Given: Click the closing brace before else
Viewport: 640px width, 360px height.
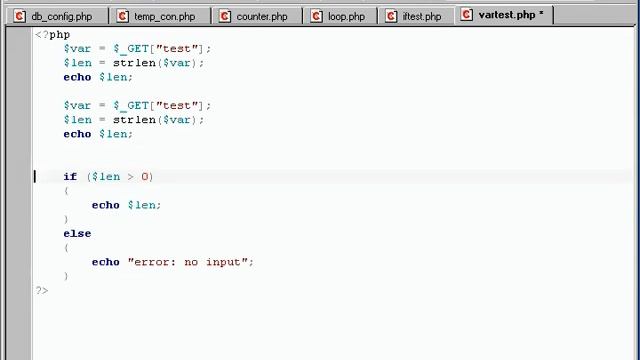Looking at the screenshot, I should point(66,219).
